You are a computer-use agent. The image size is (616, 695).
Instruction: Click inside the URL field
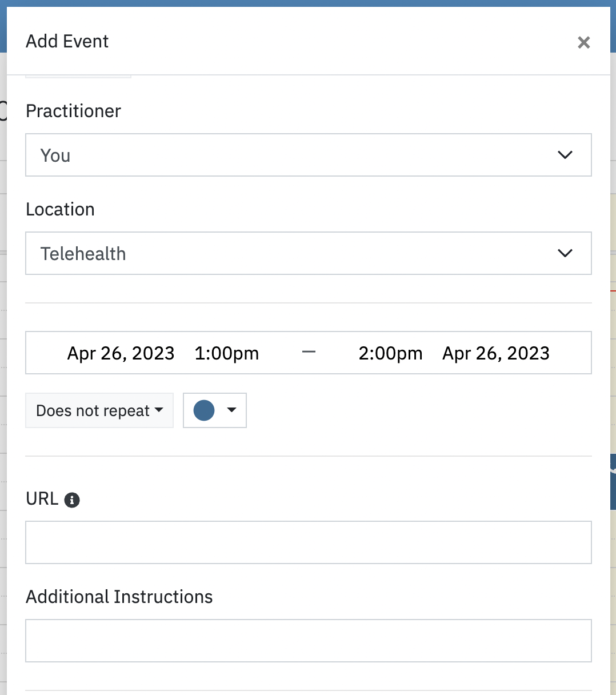(309, 542)
